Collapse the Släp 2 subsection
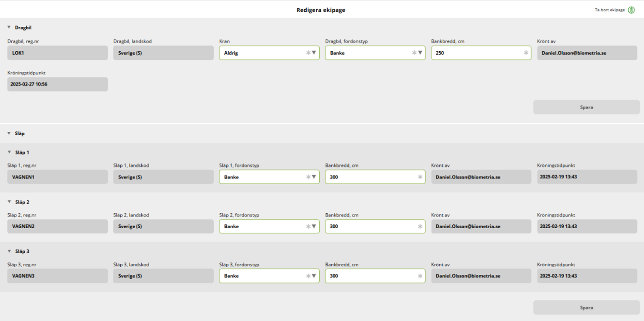Image resolution: width=644 pixels, height=321 pixels. point(9,202)
